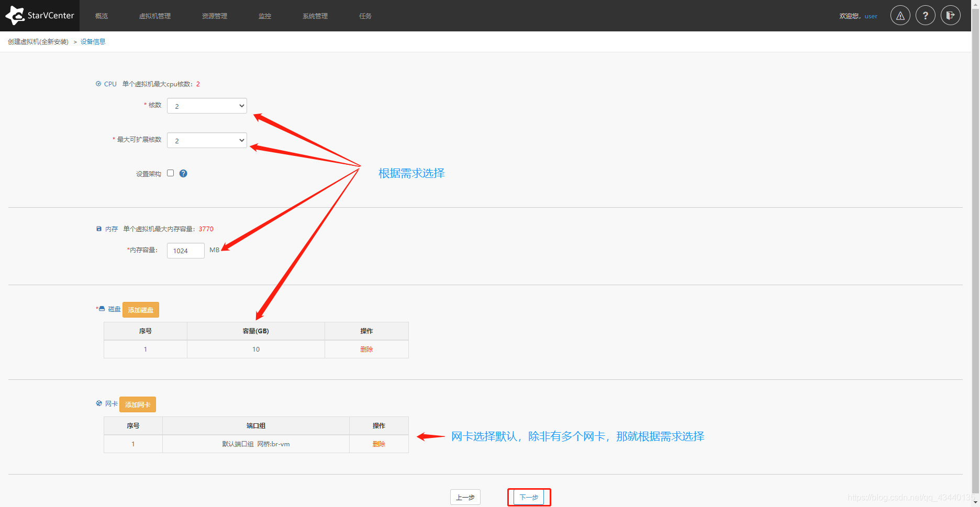The image size is (980, 507).
Task: Open the 资源管理 menu
Action: pyautogui.click(x=215, y=16)
